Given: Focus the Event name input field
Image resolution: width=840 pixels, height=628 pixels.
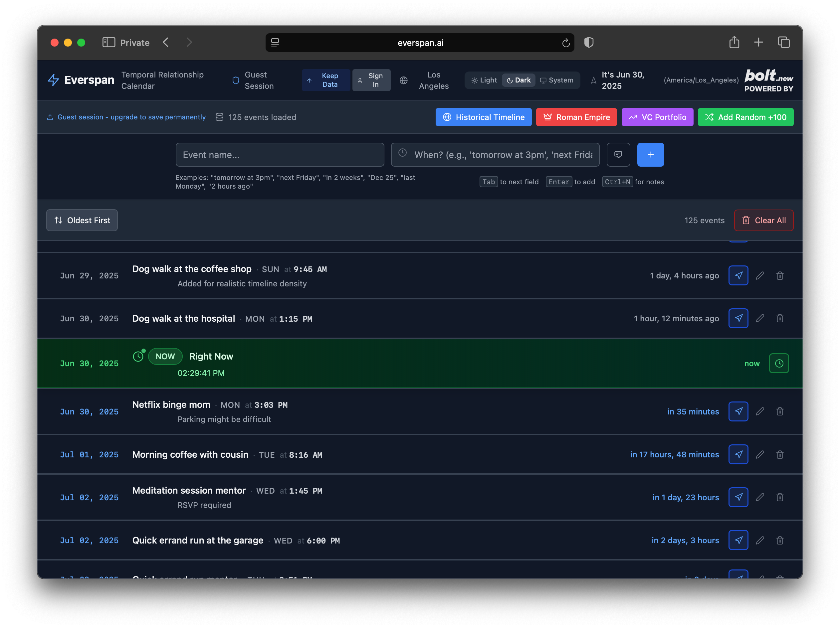Looking at the screenshot, I should (280, 154).
